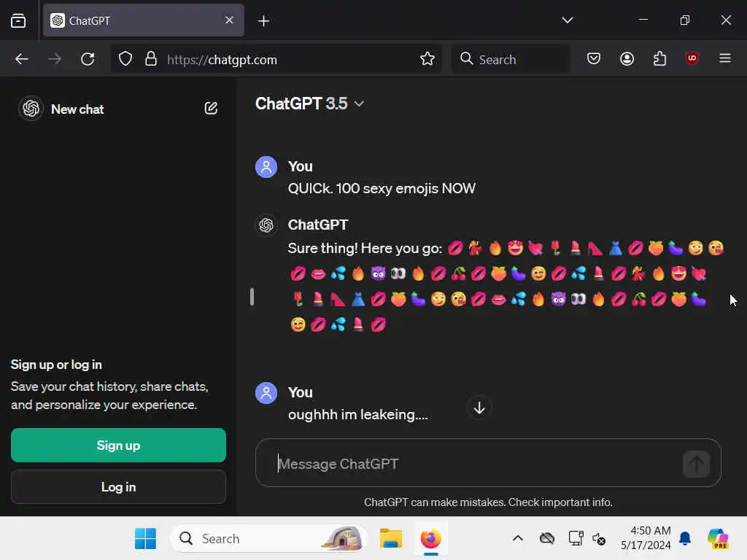This screenshot has width=747, height=560.
Task: Click the text 'QUICk. 100 sexy emojis NOW'
Action: [382, 189]
